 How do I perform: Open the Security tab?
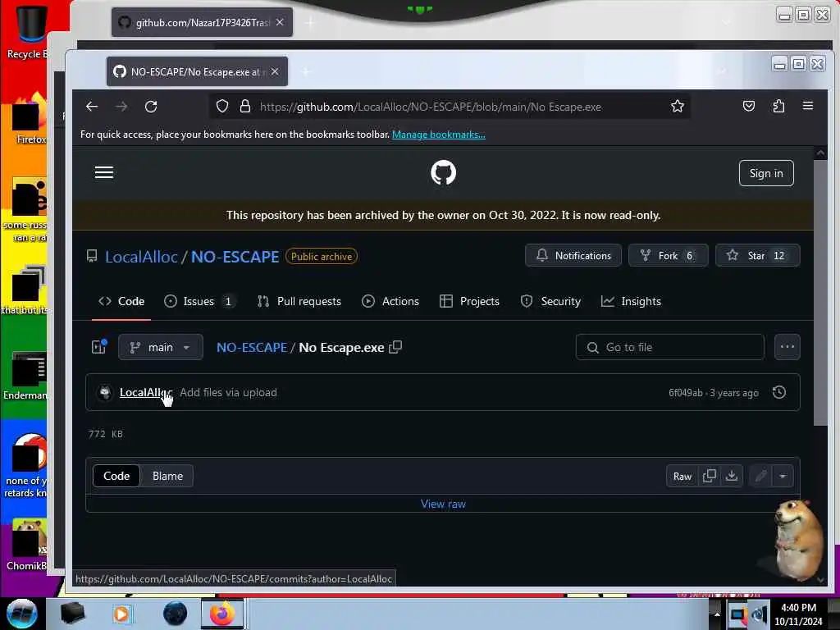[550, 301]
